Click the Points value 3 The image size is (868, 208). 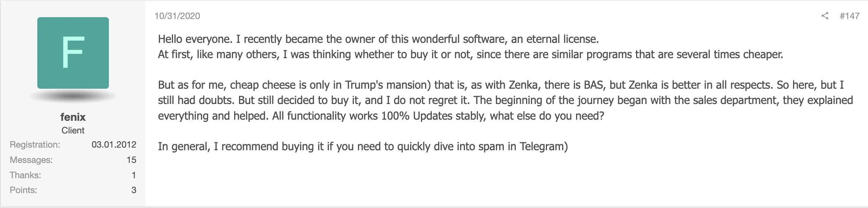(133, 190)
